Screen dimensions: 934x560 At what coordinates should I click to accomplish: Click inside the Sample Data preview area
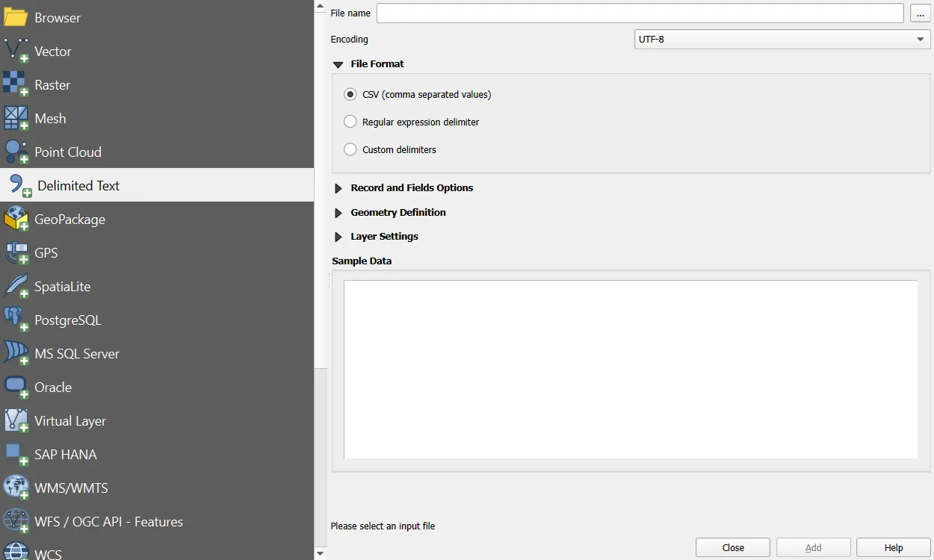[631, 369]
